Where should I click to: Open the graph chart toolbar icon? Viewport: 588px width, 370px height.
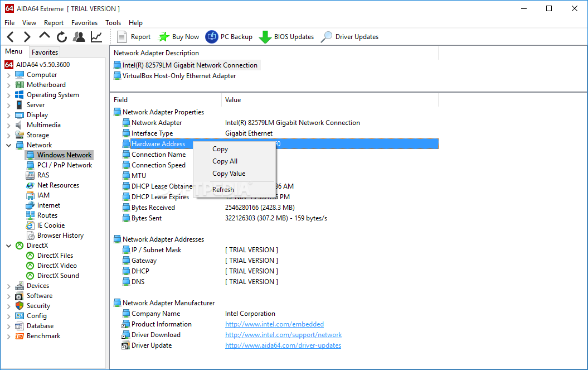click(96, 37)
